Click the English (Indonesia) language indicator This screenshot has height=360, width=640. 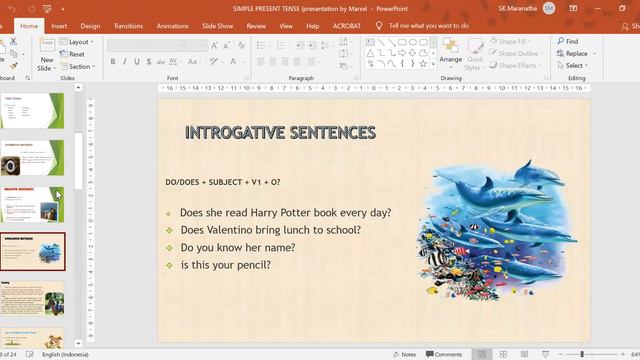coord(65,354)
